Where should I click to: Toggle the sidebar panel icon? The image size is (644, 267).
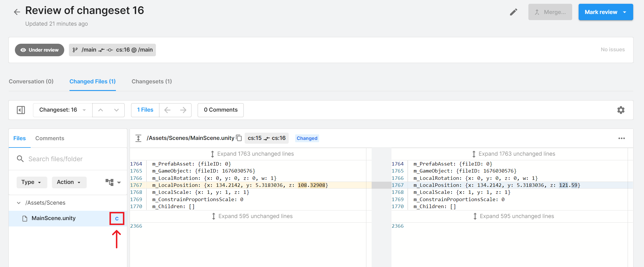21,110
